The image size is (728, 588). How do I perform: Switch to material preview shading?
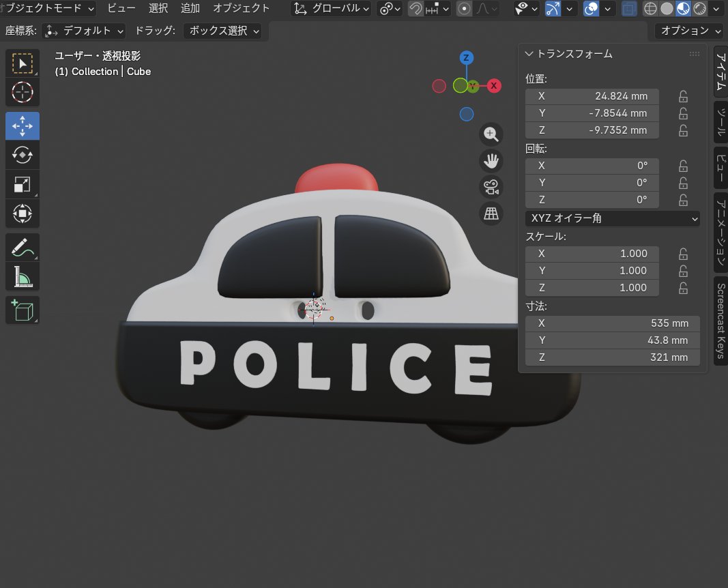tap(683, 8)
